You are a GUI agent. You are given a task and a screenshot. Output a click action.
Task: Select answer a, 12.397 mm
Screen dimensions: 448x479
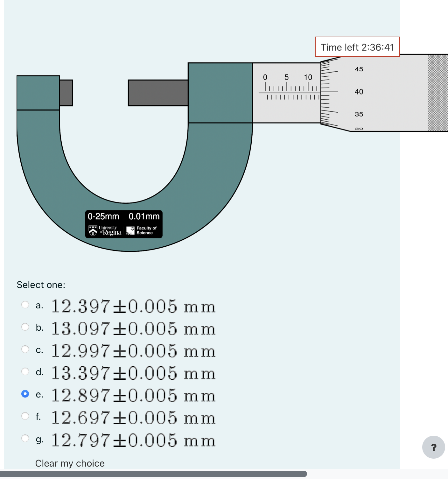point(25,305)
